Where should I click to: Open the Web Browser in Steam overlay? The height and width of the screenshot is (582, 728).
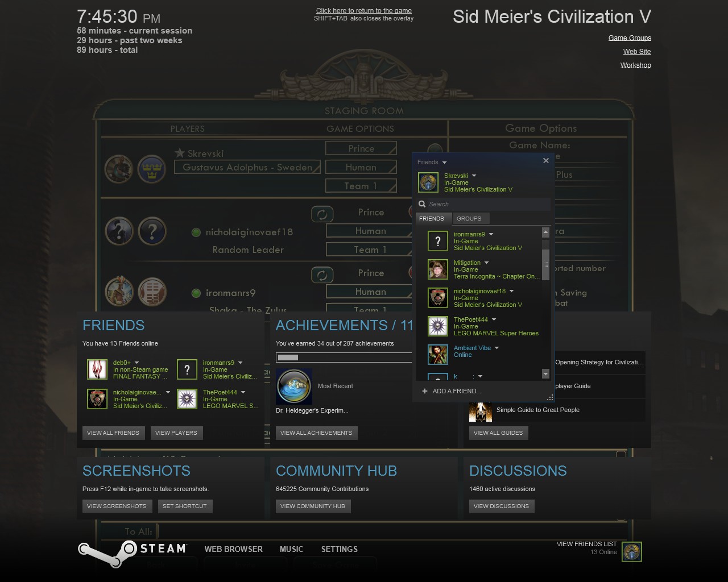pos(233,549)
